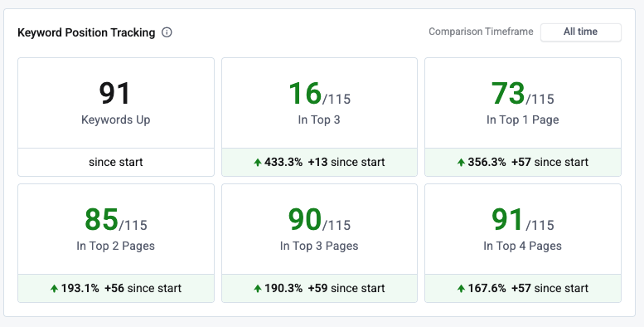Screen dimensions: 644x327
Task: Click the Keyword Position Tracking heading
Action: tap(86, 32)
